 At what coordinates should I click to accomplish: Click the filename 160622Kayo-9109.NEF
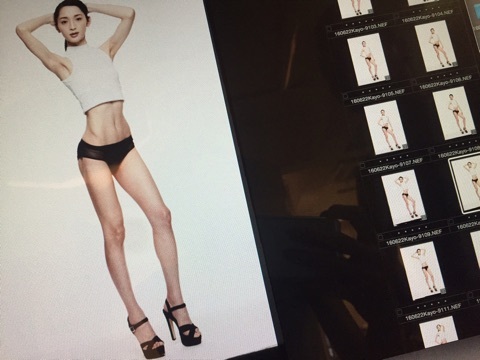[x=414, y=237]
